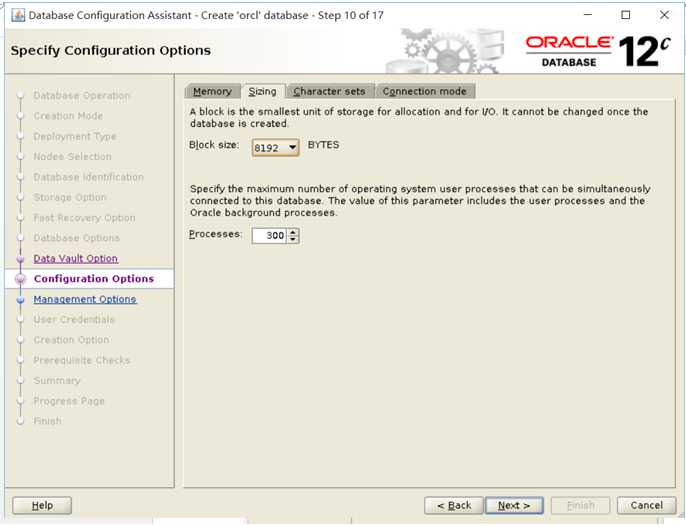Increase Processes with the up arrow

click(x=294, y=231)
